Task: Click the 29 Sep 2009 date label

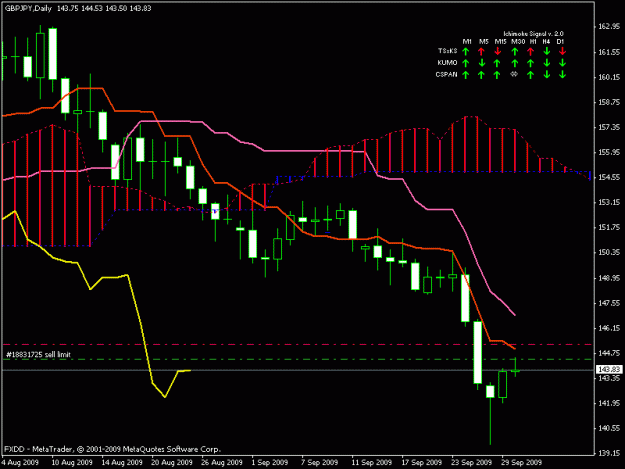Action: coord(522,463)
